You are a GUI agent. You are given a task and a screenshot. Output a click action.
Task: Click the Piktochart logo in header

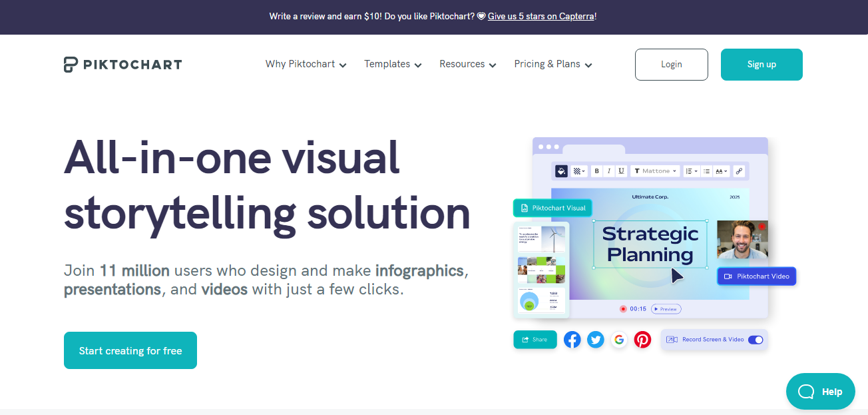(x=122, y=65)
